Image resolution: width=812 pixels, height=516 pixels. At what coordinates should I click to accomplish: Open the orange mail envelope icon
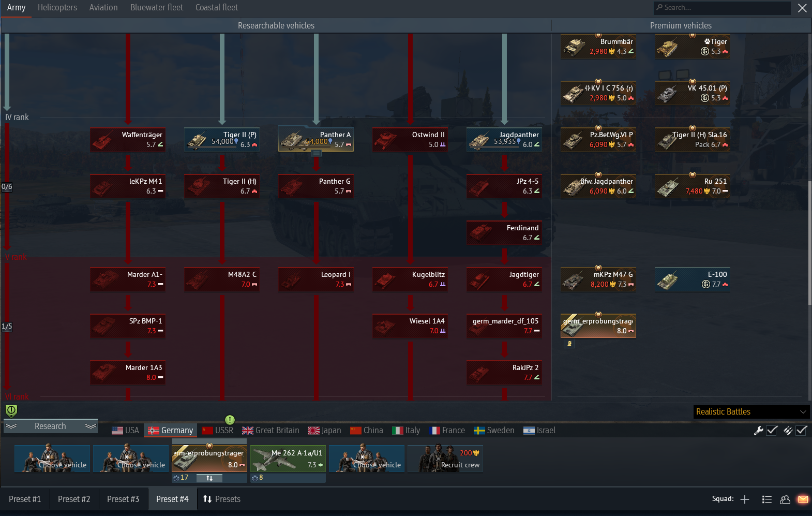point(803,499)
